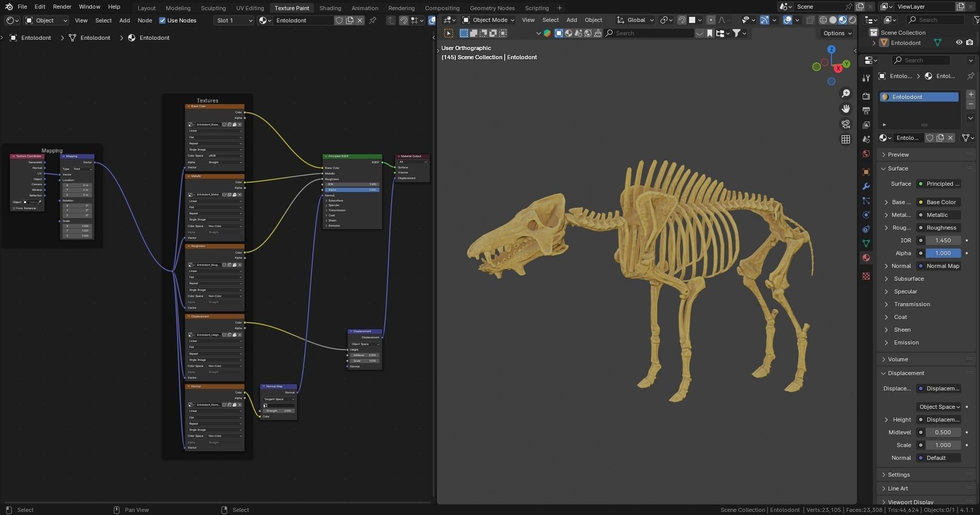Toggle Entolodont render camera icon in outliner
Image resolution: width=980 pixels, height=515 pixels.
(969, 43)
